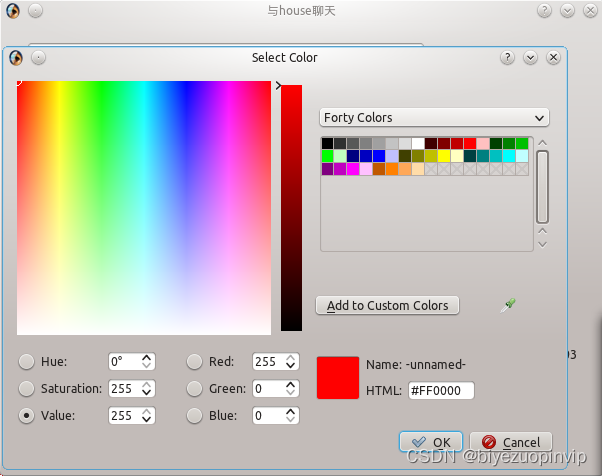Click in the HTML color code field

point(441,390)
